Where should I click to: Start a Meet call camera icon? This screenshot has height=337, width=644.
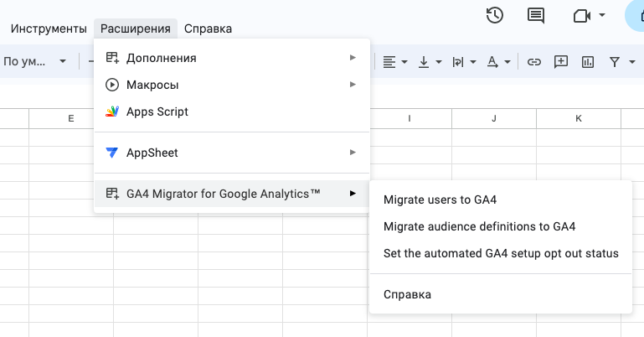pyautogui.click(x=581, y=16)
